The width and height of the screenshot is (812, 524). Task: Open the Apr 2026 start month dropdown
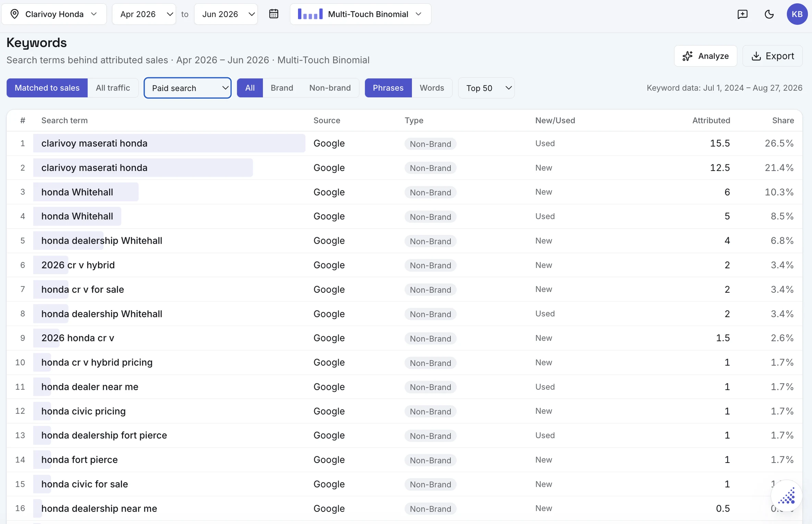click(x=144, y=14)
